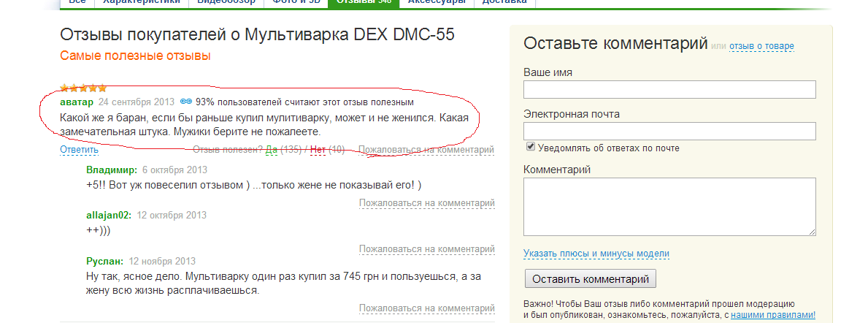
Task: Click the Электронная почта field label
Action: pos(572,114)
